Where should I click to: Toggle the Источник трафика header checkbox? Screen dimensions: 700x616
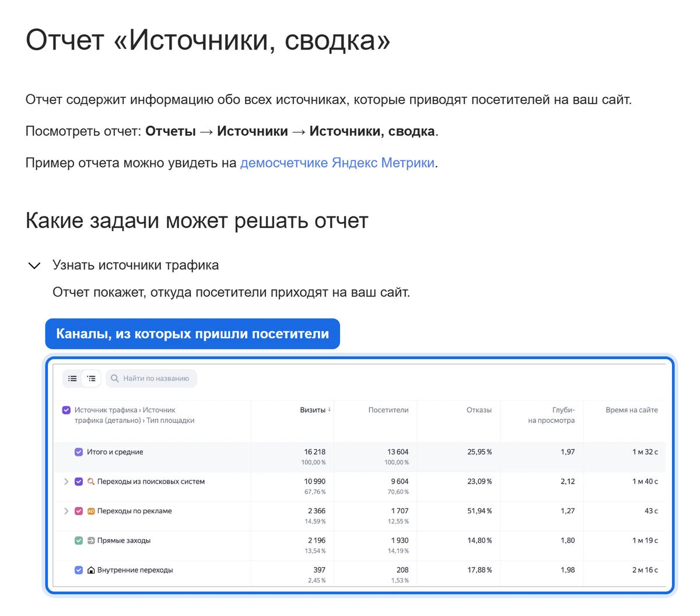pos(66,410)
